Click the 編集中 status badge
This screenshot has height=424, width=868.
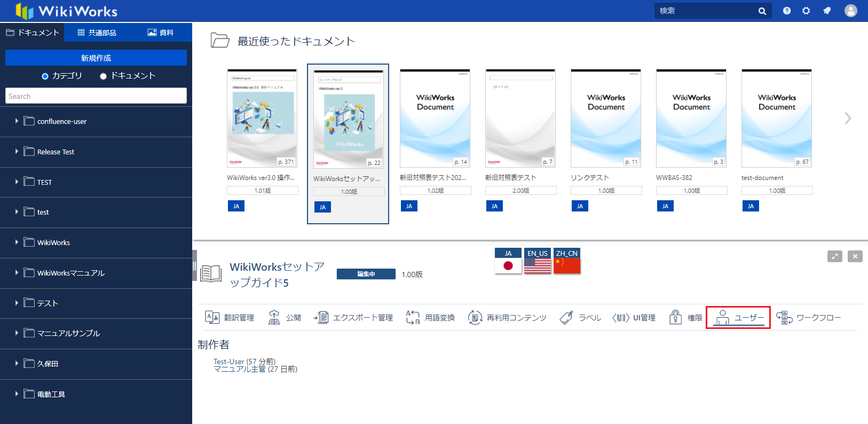pyautogui.click(x=366, y=274)
